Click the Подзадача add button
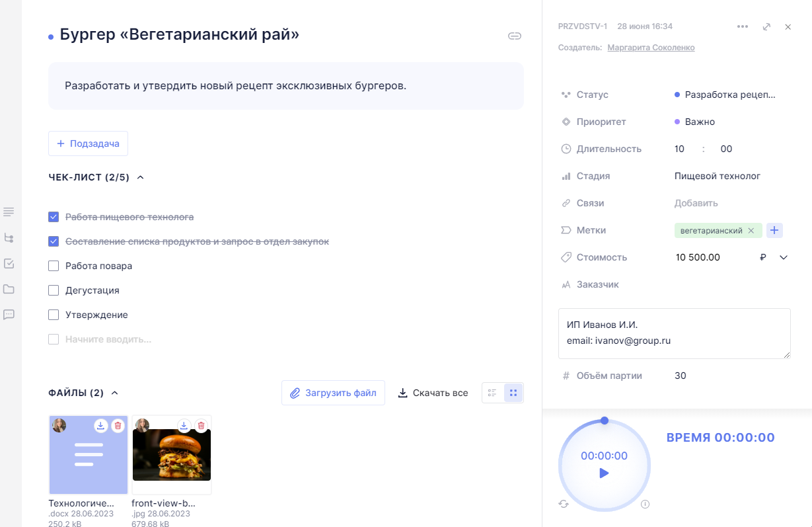The image size is (812, 527). click(x=88, y=143)
